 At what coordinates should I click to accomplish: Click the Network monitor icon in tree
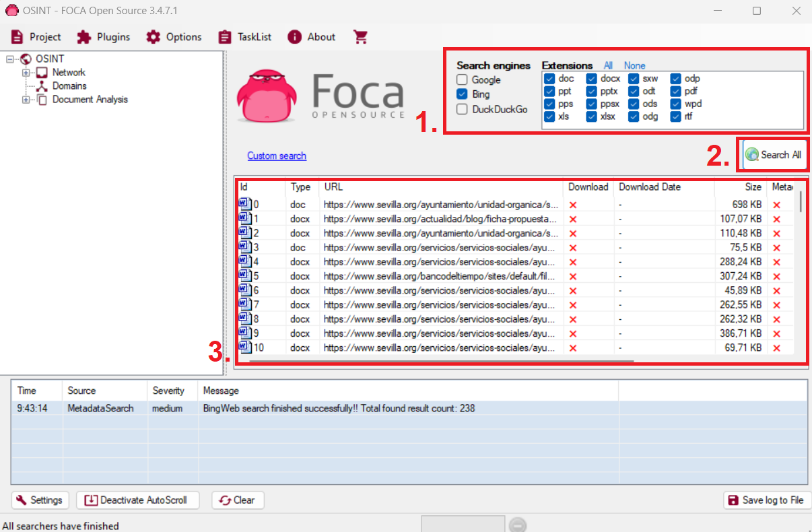(42, 73)
